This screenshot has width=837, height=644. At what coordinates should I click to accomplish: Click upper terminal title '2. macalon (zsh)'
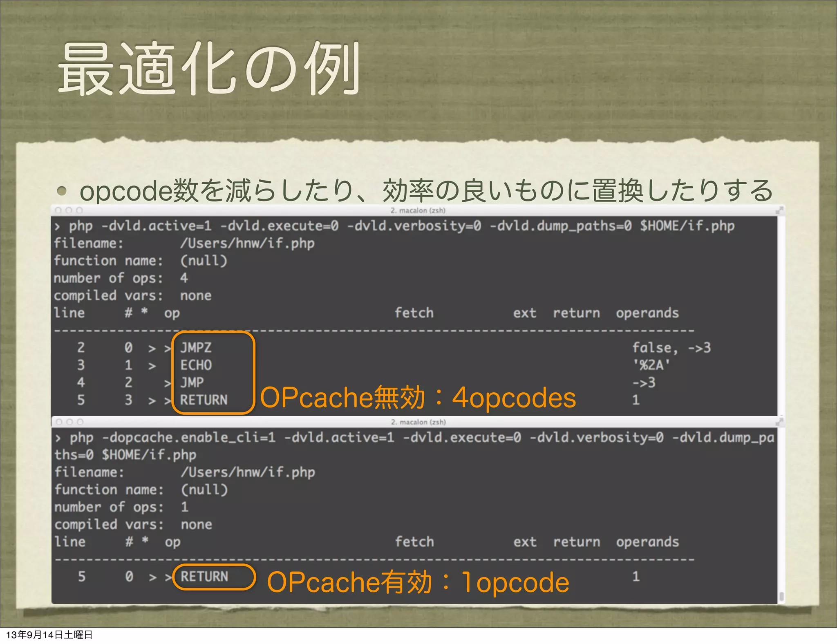(418, 210)
